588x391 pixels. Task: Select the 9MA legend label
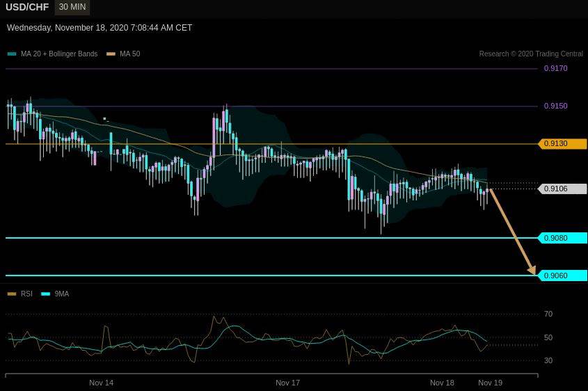(62, 294)
